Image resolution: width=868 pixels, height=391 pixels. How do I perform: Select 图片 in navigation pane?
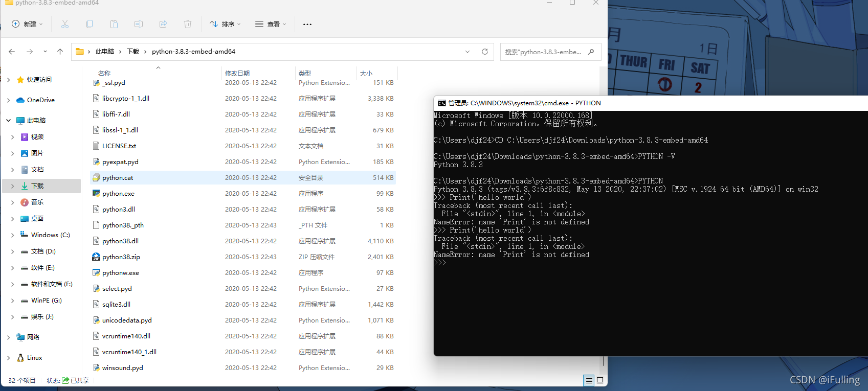pos(37,153)
